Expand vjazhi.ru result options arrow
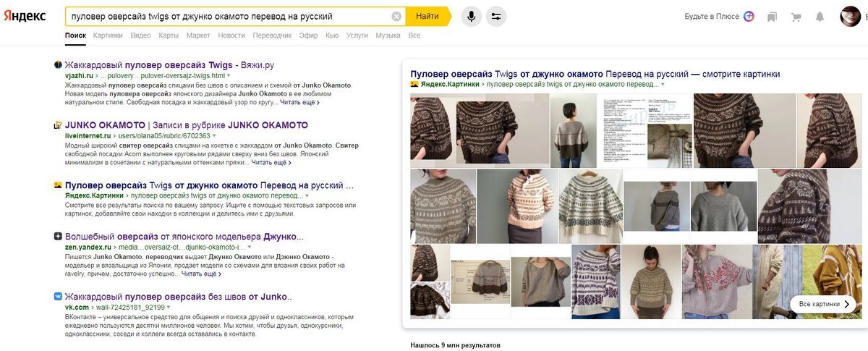Image resolution: width=868 pixels, height=351 pixels. [x=229, y=75]
